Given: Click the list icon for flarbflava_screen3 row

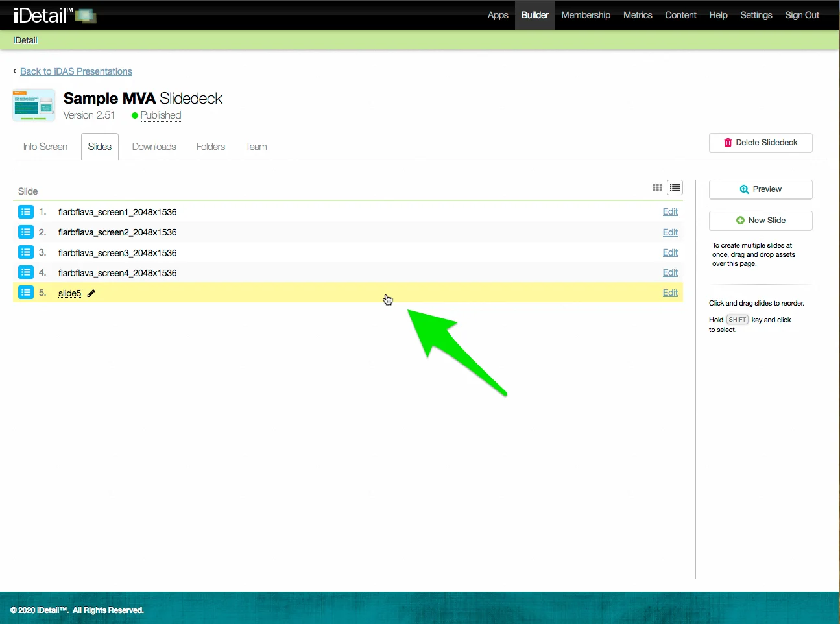Looking at the screenshot, I should (x=26, y=252).
